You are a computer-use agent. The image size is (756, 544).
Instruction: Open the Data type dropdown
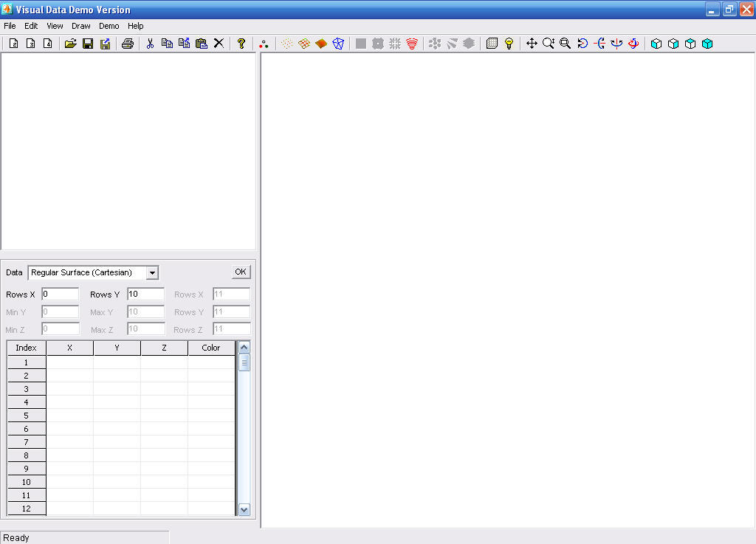(x=153, y=272)
